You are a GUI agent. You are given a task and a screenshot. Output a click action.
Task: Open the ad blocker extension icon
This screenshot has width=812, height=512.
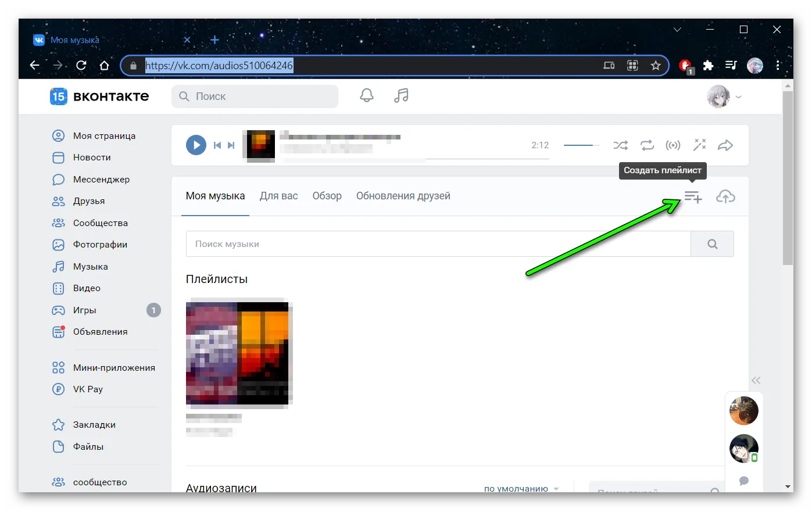pyautogui.click(x=686, y=66)
